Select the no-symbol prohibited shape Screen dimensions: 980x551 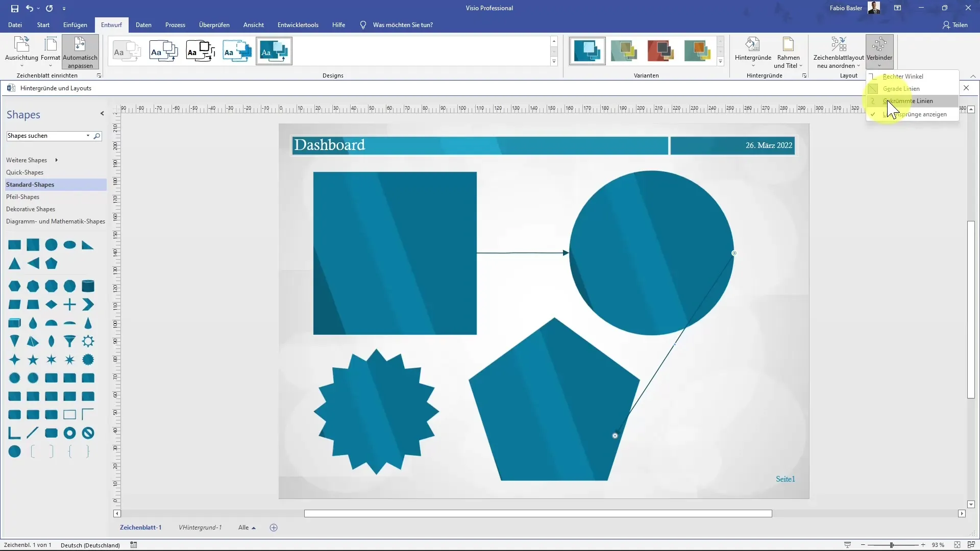88,433
